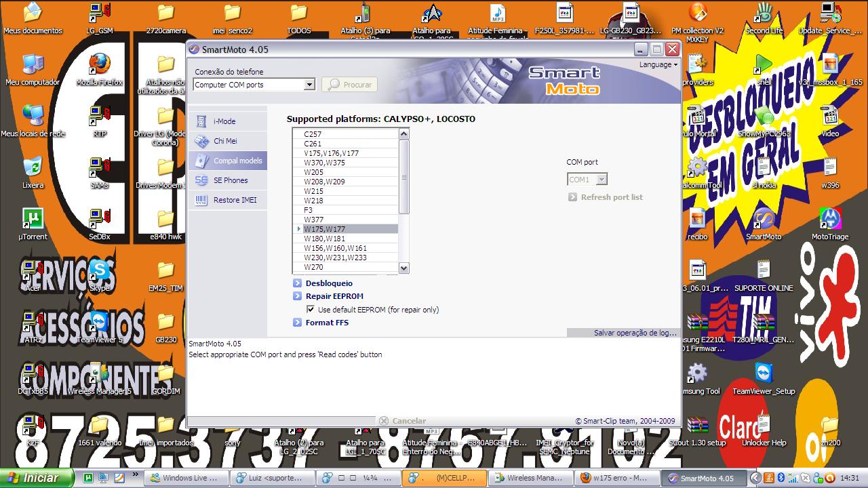Select the Chi Mei sidebar tab

pyautogui.click(x=228, y=141)
